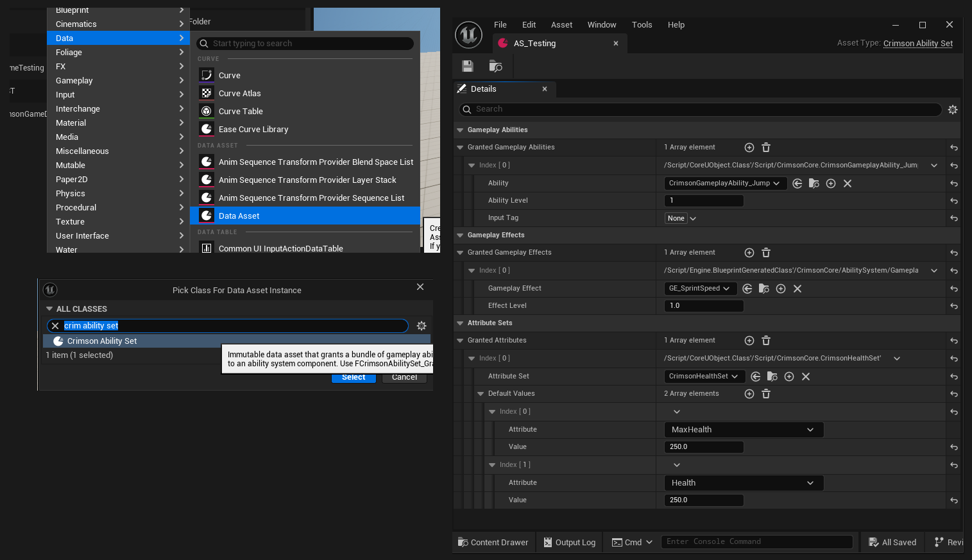Click the Unreal Engine logo in editor window
The height and width of the screenshot is (560, 972).
[x=468, y=35]
